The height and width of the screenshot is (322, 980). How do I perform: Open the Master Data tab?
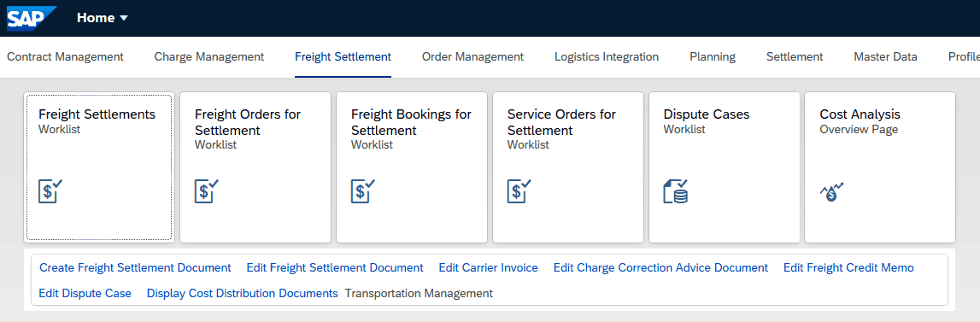tap(886, 57)
